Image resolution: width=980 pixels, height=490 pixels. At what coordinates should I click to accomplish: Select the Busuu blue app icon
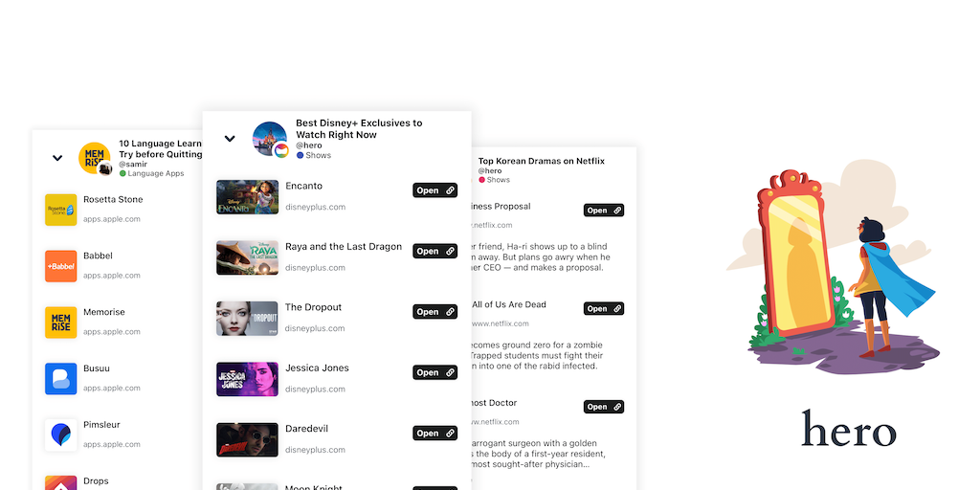(60, 379)
